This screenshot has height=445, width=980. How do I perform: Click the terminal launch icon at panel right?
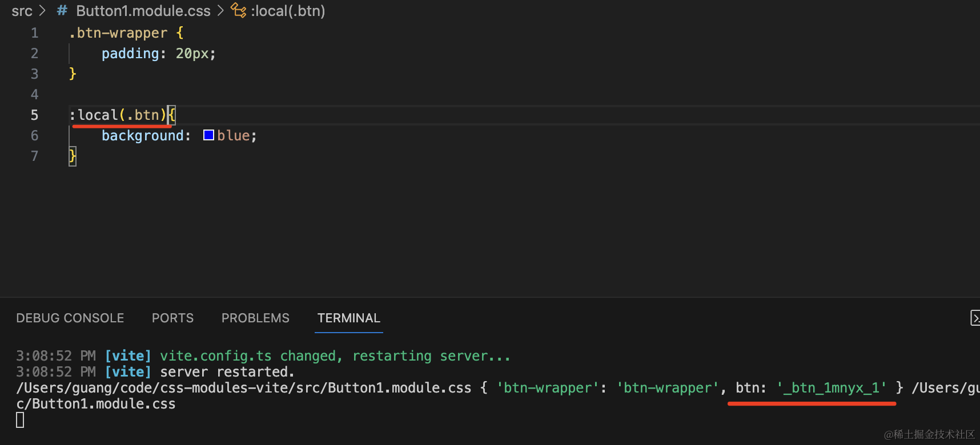(x=974, y=318)
